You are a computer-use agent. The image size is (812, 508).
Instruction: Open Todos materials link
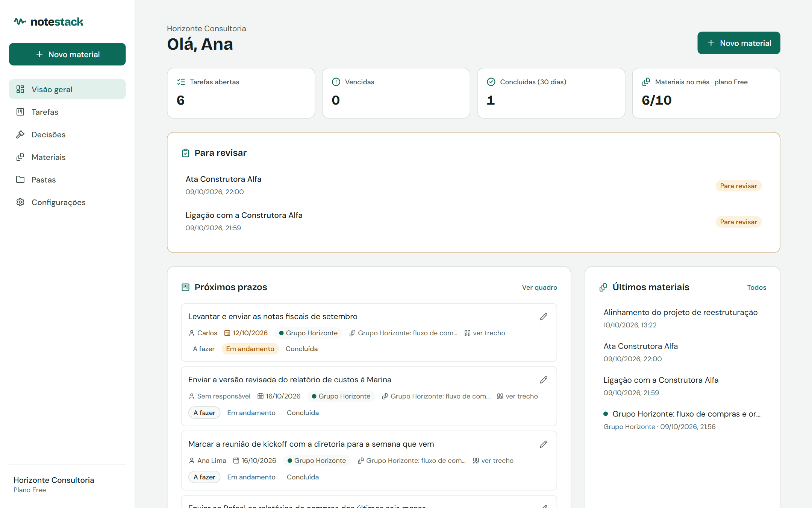tap(756, 287)
